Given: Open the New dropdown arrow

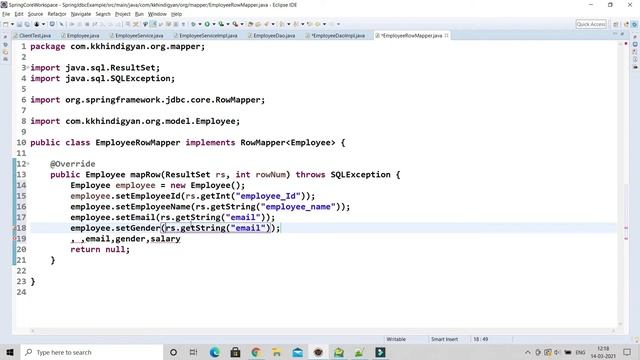Looking at the screenshot, I should [12, 24].
